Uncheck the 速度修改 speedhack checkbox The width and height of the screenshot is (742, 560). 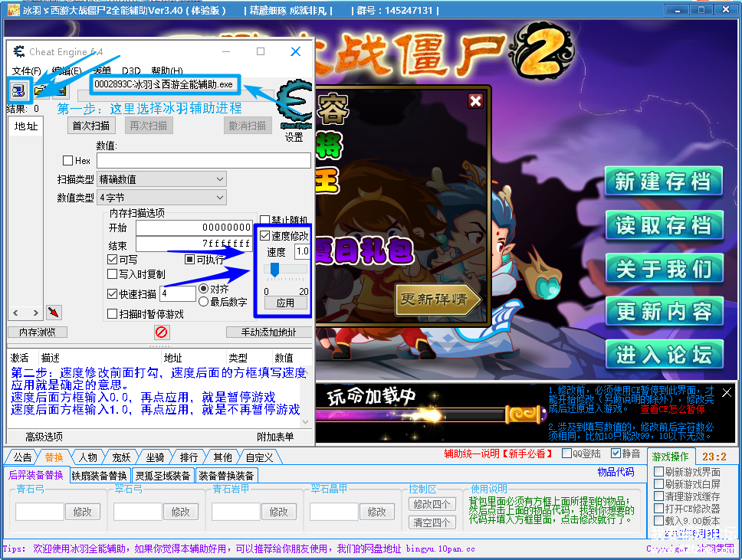click(265, 235)
